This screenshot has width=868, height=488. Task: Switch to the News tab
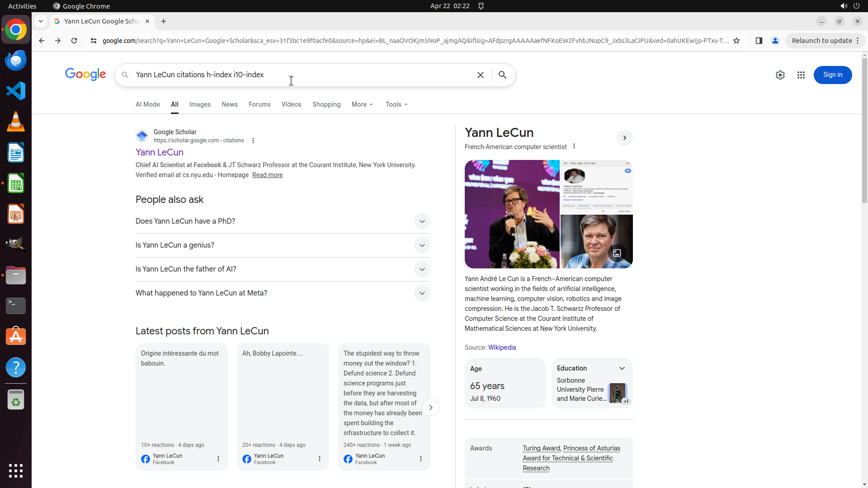(x=229, y=104)
